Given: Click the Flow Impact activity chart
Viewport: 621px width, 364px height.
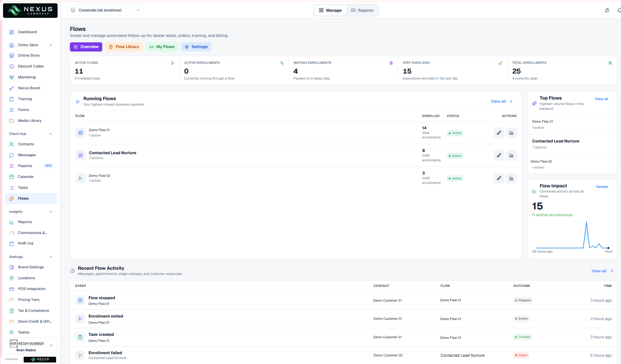Looking at the screenshot, I should pos(572,235).
